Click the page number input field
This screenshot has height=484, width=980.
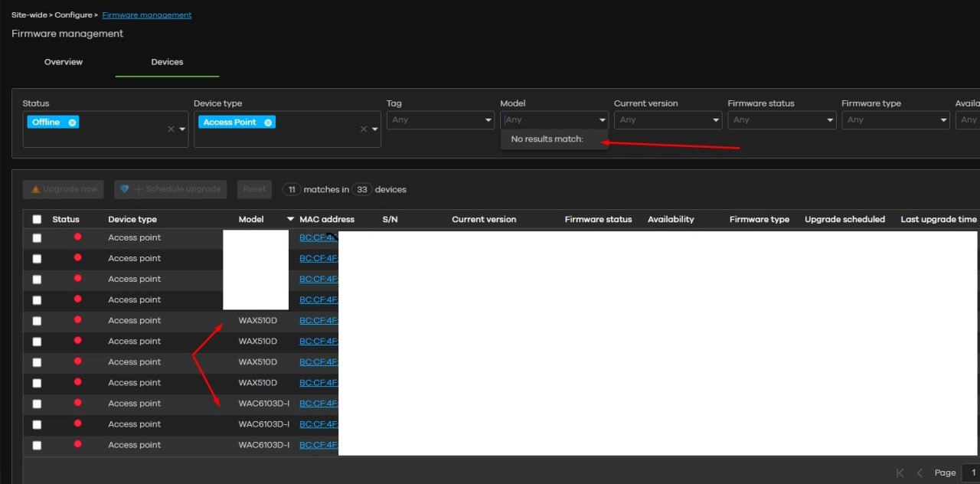tap(971, 473)
